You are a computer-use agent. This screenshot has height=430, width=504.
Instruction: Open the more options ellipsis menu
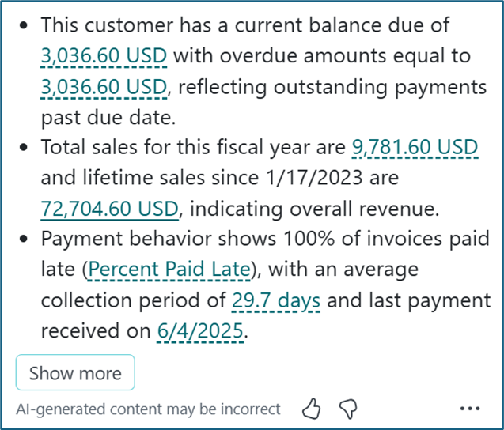tap(470, 409)
